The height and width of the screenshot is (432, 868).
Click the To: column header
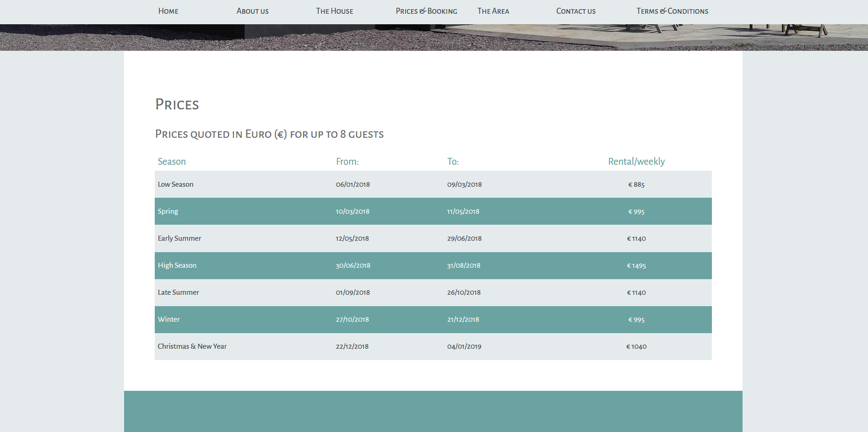coord(453,162)
